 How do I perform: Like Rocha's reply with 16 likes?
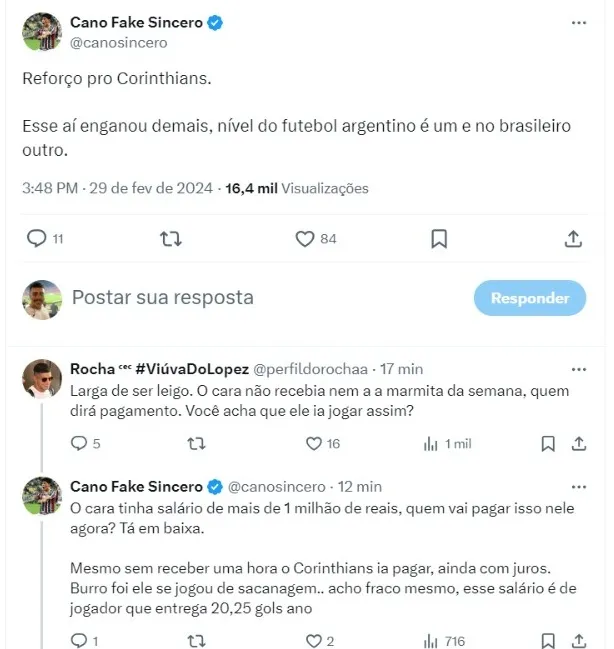(x=313, y=443)
